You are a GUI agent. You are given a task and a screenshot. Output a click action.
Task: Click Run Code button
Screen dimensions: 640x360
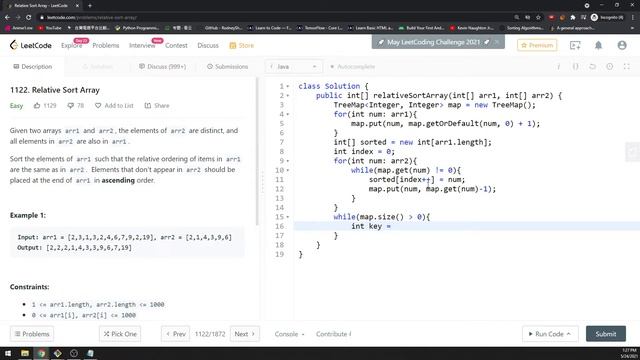[550, 334]
